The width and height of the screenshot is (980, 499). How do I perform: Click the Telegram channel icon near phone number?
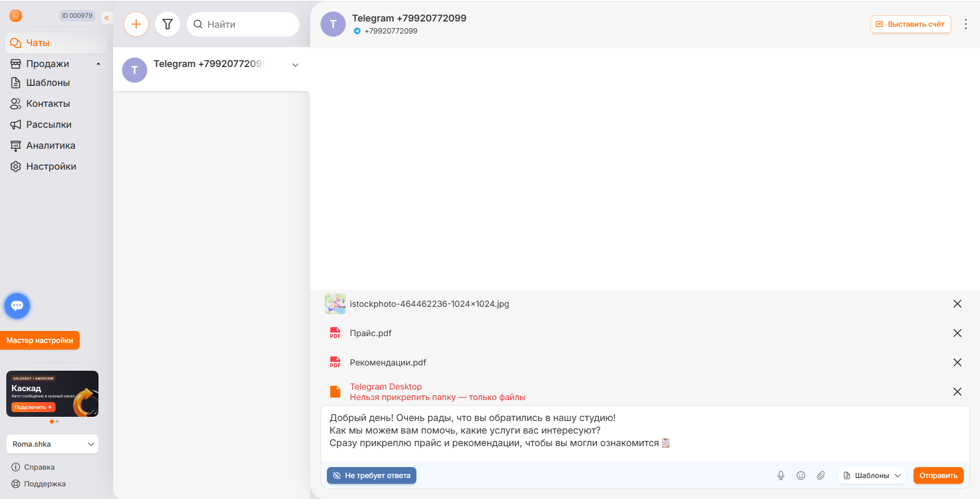point(357,31)
